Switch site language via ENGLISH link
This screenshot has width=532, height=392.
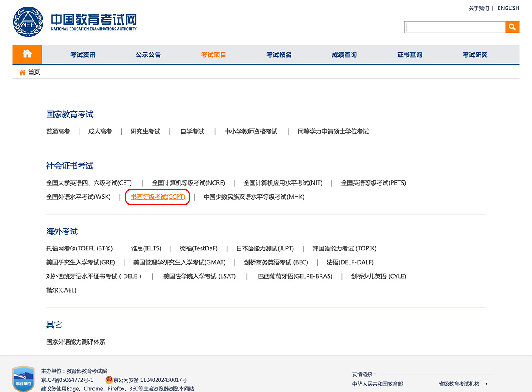tap(508, 8)
